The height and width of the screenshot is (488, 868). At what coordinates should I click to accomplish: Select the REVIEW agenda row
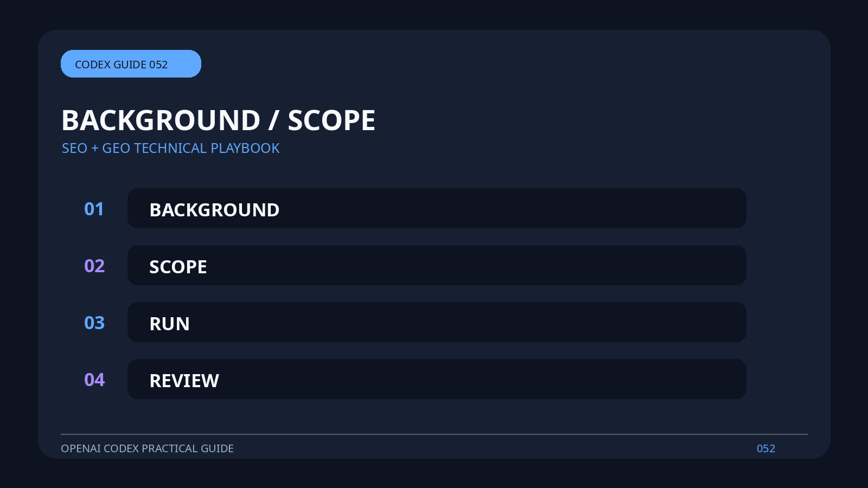pyautogui.click(x=437, y=379)
